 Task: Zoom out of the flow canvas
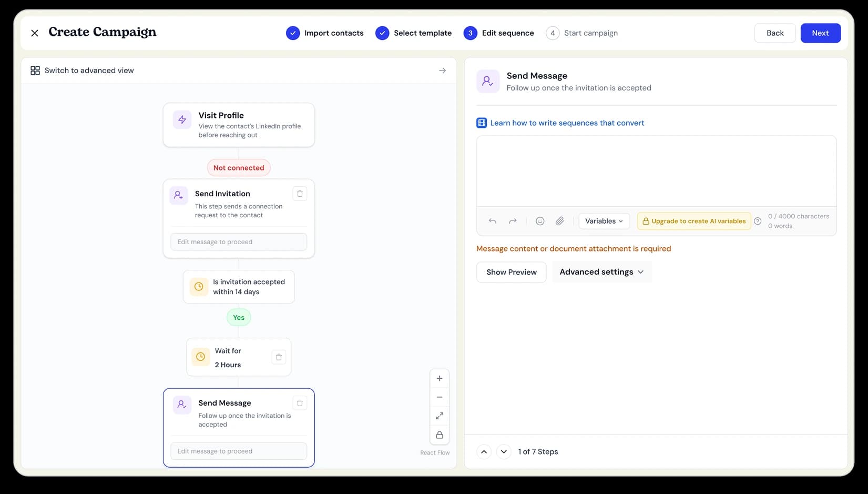pos(440,397)
